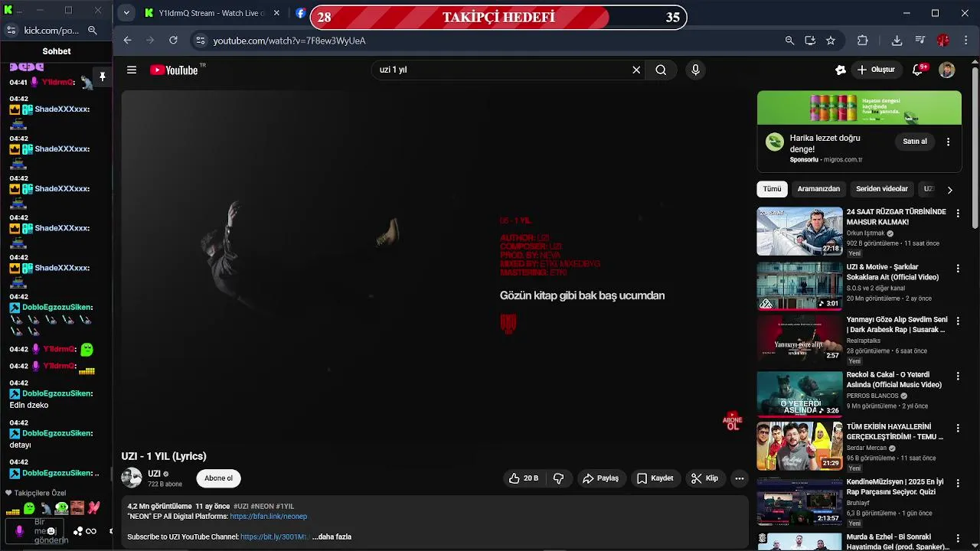Open the YouTube hamburger guide menu
980x551 pixels.
click(x=132, y=70)
